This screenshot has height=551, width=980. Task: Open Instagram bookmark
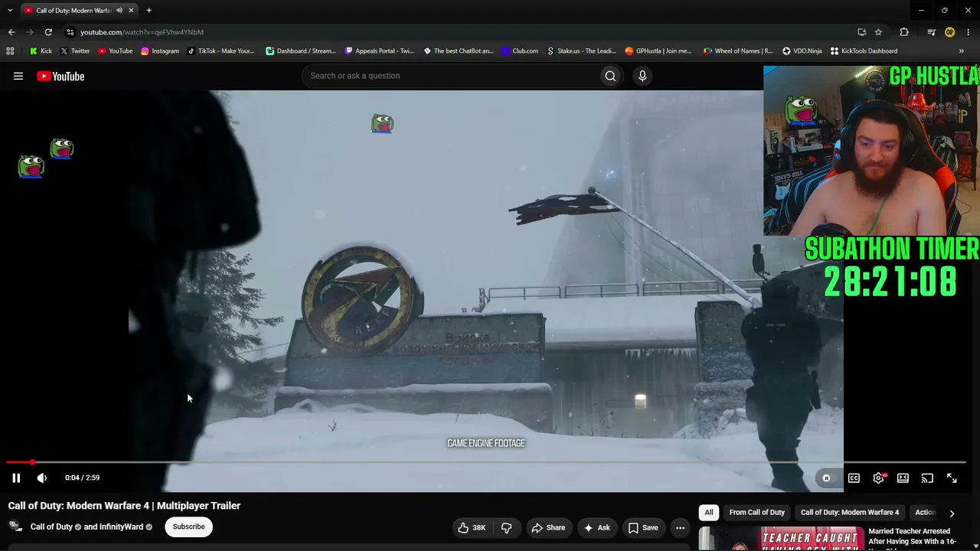[x=159, y=51]
